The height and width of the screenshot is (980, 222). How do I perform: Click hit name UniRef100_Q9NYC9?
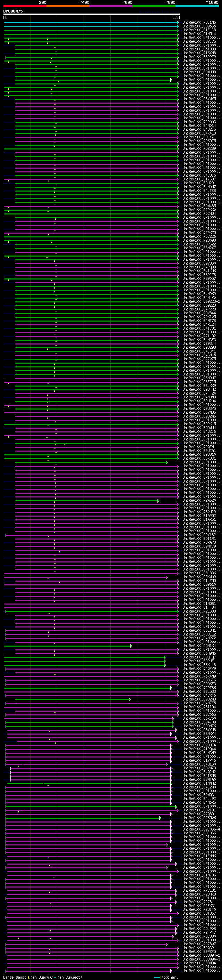(x=199, y=546)
